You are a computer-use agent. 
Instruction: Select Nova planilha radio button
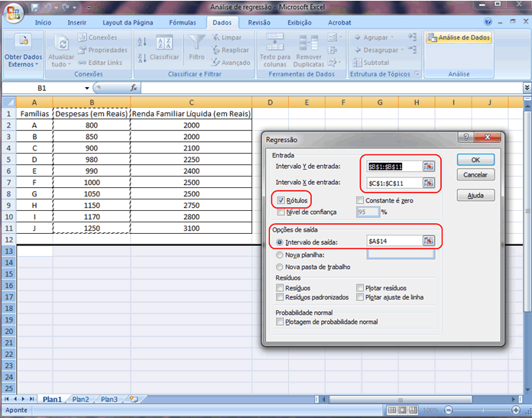(x=280, y=254)
